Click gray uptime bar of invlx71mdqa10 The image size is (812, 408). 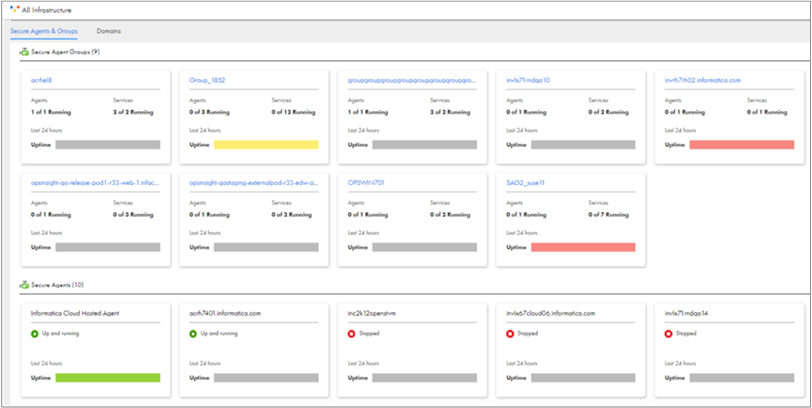[x=583, y=145]
